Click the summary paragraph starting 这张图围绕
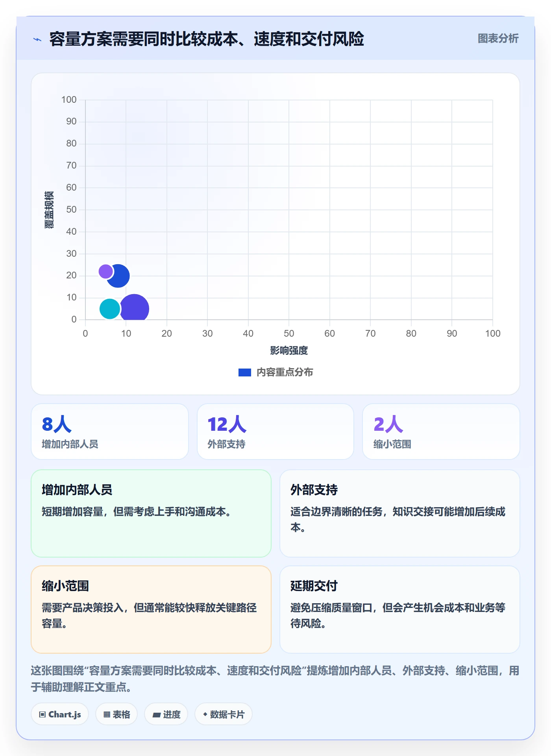This screenshot has width=551, height=756. [x=275, y=678]
